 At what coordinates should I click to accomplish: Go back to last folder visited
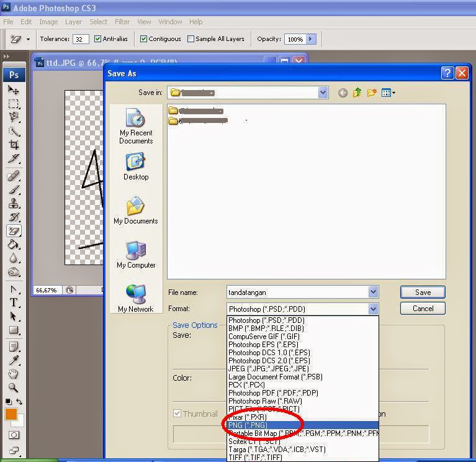pos(343,93)
